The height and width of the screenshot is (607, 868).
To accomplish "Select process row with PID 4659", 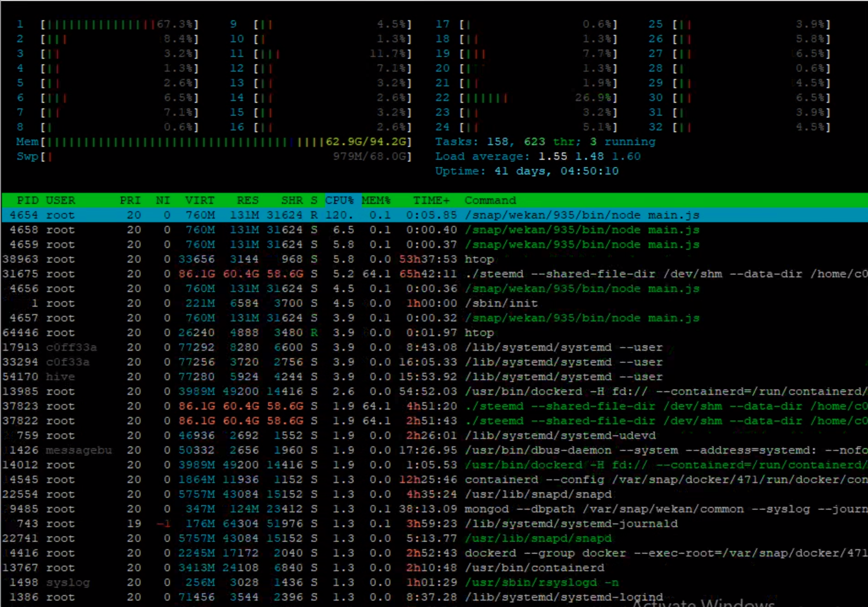I will 434,244.
